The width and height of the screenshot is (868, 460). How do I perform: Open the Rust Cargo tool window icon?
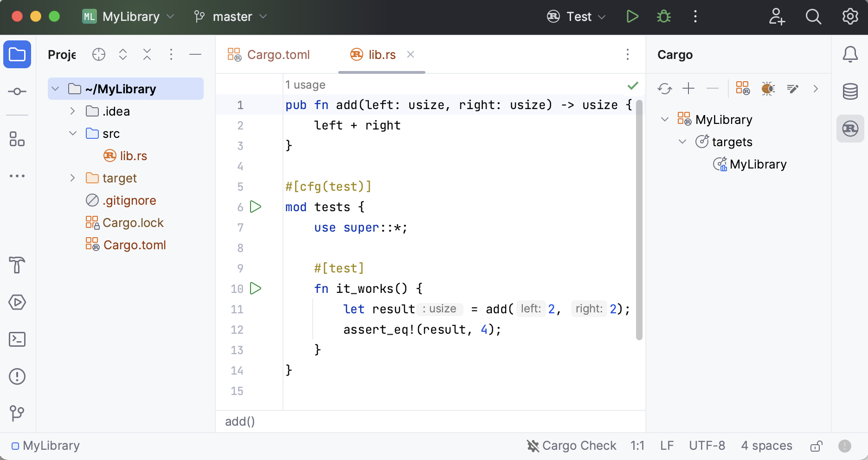click(850, 129)
